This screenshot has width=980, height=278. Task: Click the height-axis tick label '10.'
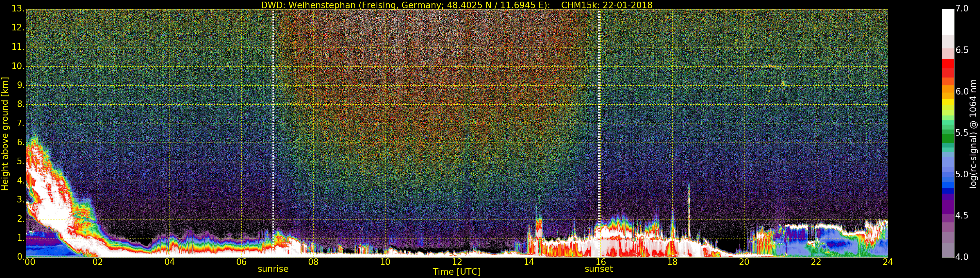(18, 66)
